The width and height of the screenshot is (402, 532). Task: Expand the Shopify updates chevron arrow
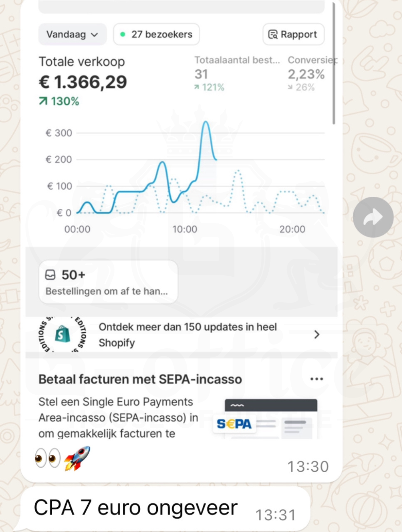pos(317,335)
